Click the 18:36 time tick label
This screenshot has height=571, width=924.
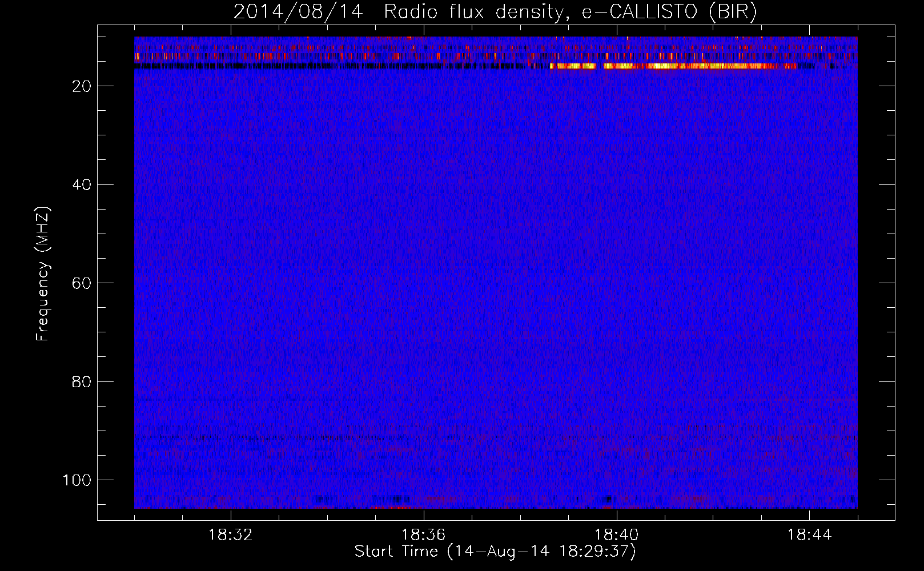click(423, 535)
